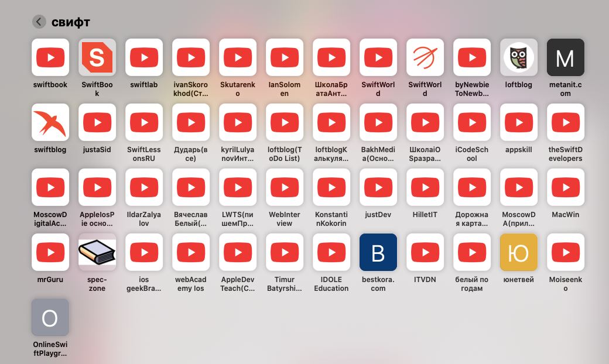
Task: Open the SwiftWorld bookmark with YouTube icon
Action: pos(378,57)
